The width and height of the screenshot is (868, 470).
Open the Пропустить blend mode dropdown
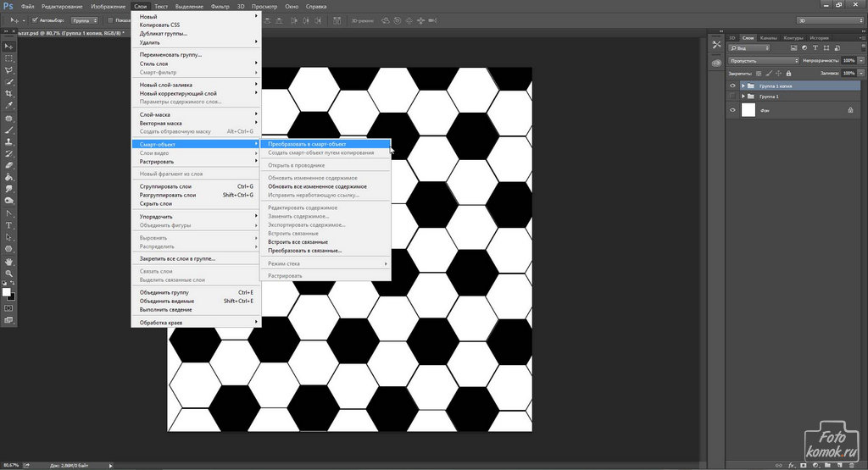tap(764, 60)
